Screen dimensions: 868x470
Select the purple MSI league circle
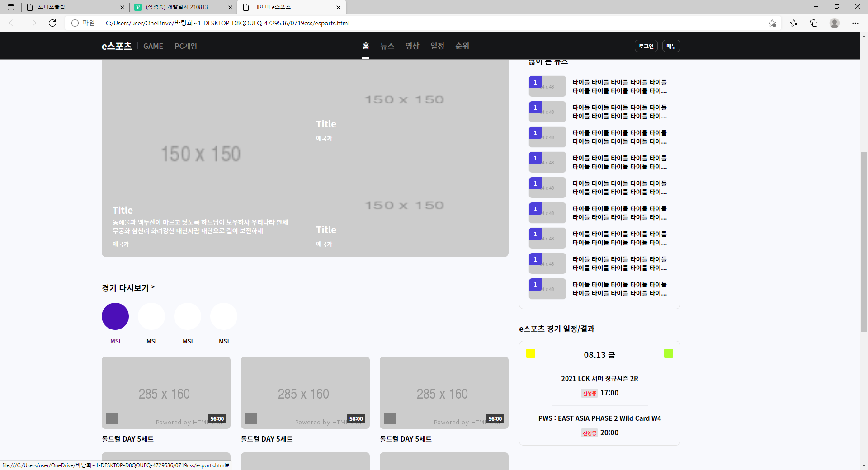coord(115,316)
